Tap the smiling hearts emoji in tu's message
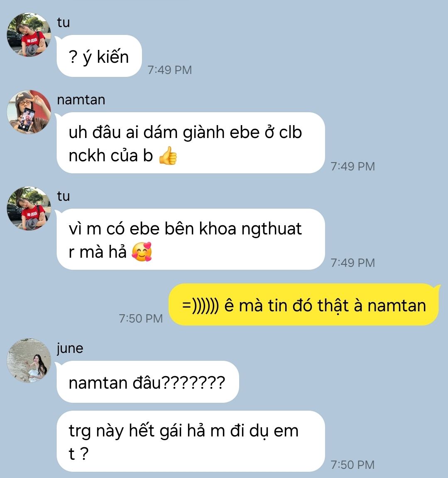This screenshot has width=448, height=478. 142,252
